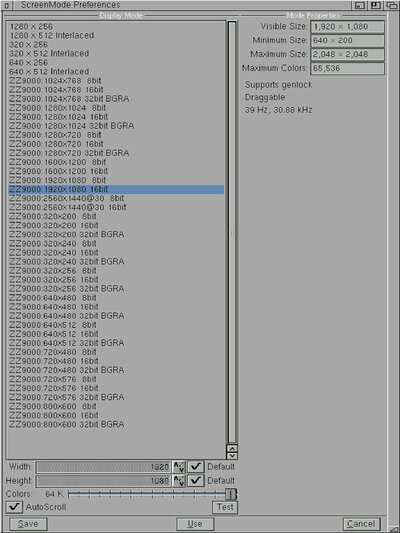Click the Height input field
The height and width of the screenshot is (533, 400).
tap(103, 481)
